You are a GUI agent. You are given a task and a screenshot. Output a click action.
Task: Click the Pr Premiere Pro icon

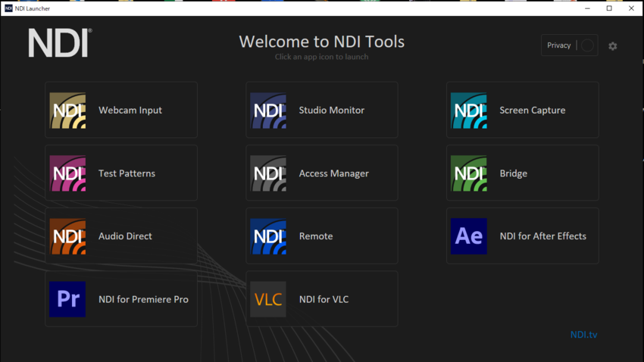(67, 299)
